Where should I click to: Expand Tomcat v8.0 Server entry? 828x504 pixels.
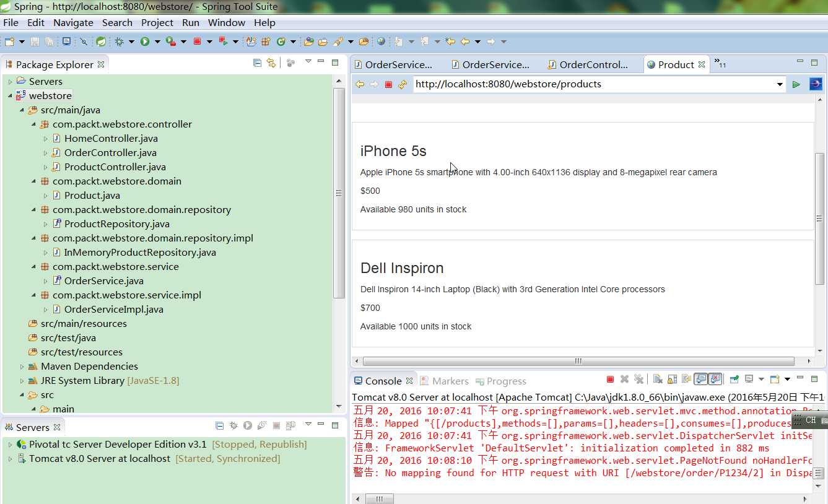click(10, 459)
